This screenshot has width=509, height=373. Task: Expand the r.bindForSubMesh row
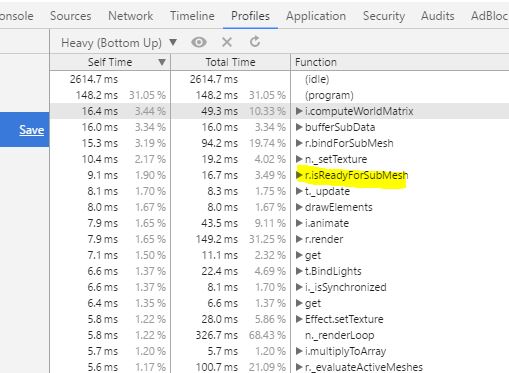[x=299, y=143]
